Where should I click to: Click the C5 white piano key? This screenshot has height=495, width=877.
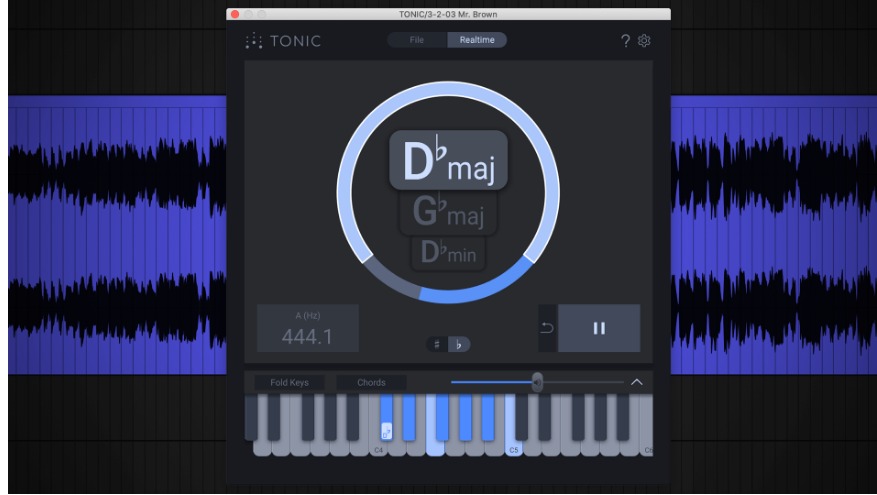click(x=513, y=449)
